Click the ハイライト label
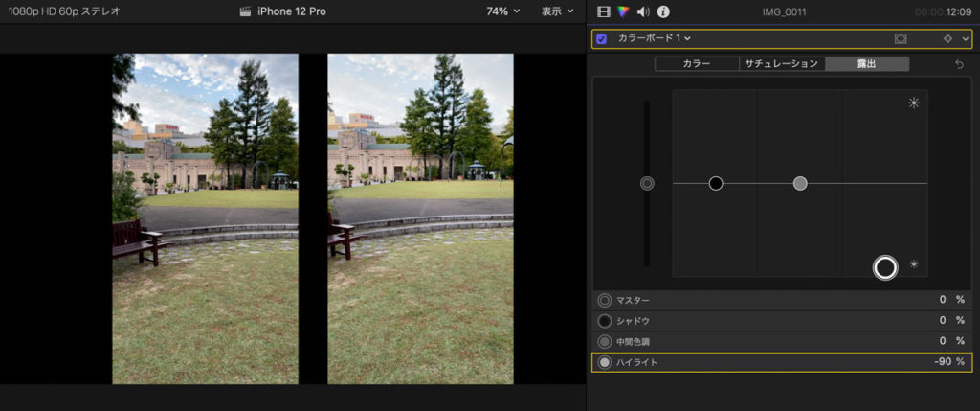The image size is (980, 411). tap(636, 362)
